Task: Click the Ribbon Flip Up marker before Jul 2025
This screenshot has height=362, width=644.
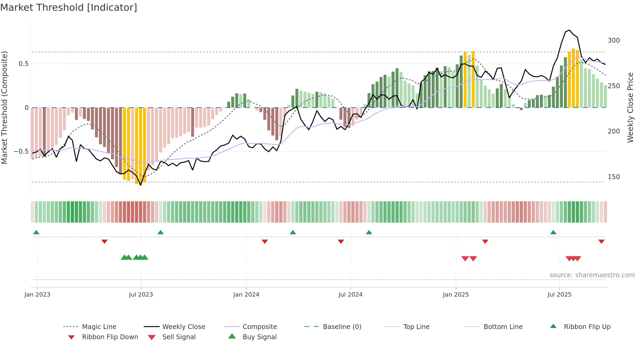Action: pyautogui.click(x=553, y=232)
